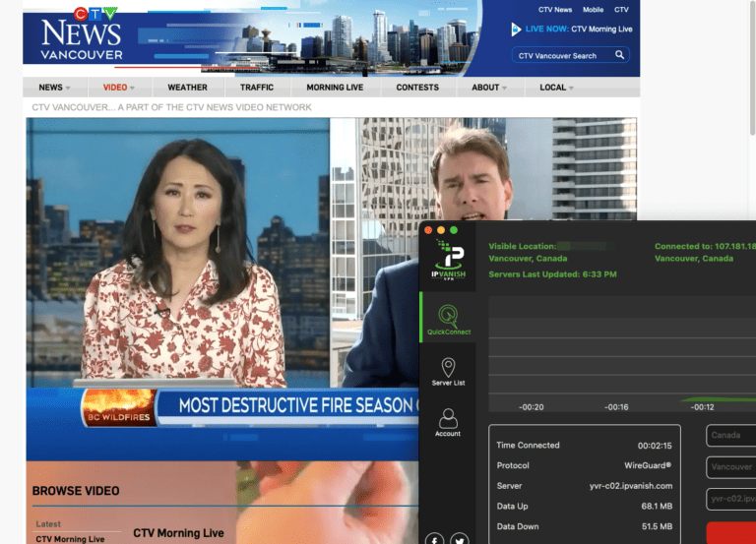Open the Canada country dropdown in IPVanish
This screenshot has width=756, height=544.
click(x=731, y=436)
